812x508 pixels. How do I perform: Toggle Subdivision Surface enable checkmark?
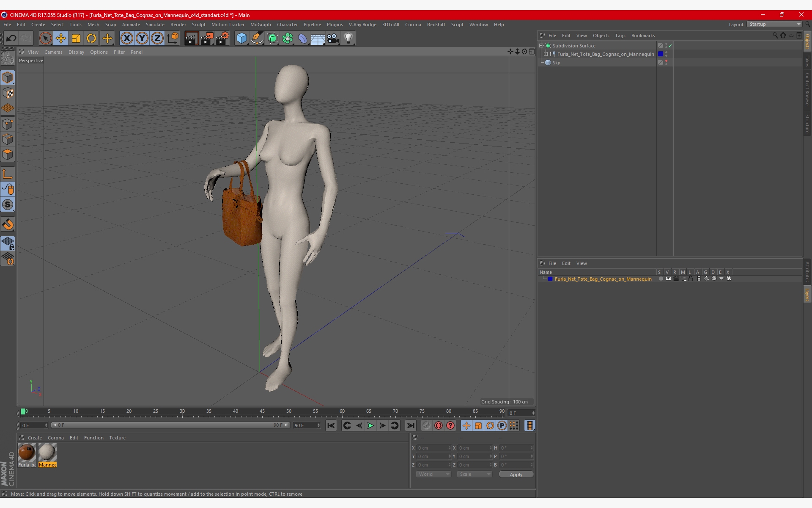point(670,46)
